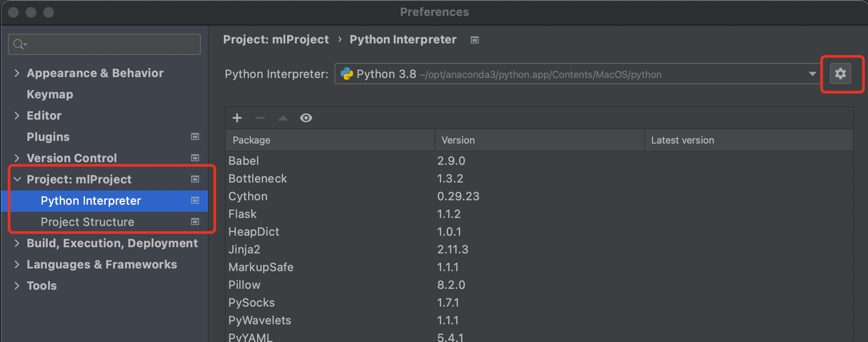Open Project Structure settings page
Viewport: 868px width, 342px height.
tap(87, 222)
